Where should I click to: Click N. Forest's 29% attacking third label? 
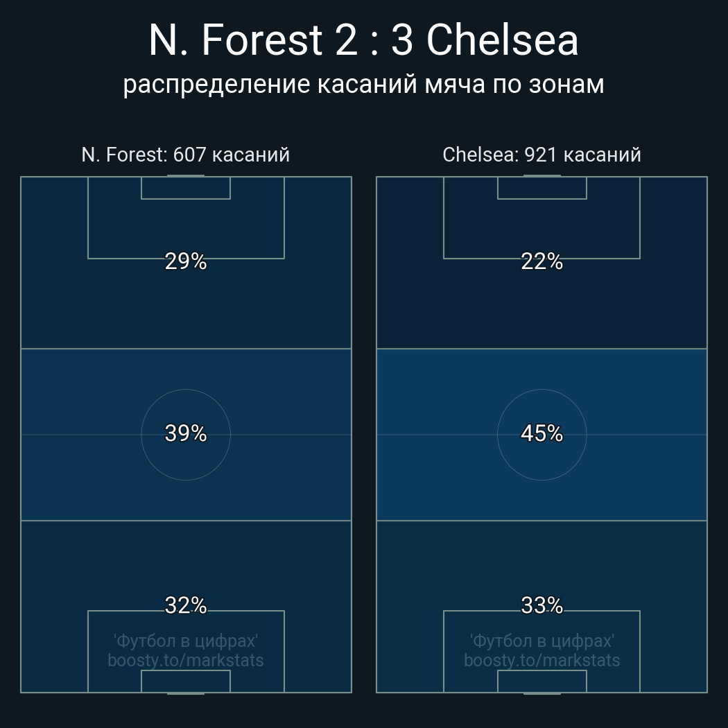point(186,261)
